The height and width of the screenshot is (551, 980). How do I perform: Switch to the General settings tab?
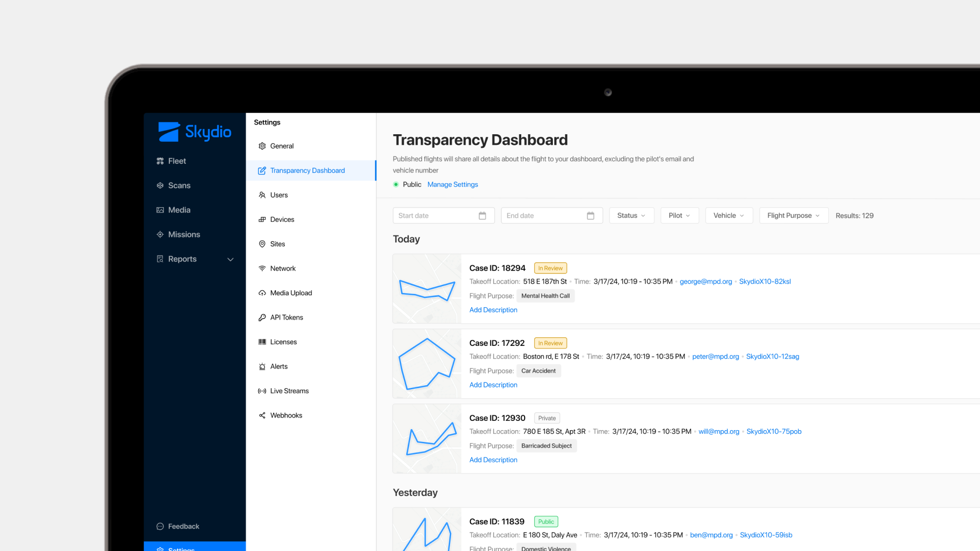pos(282,146)
